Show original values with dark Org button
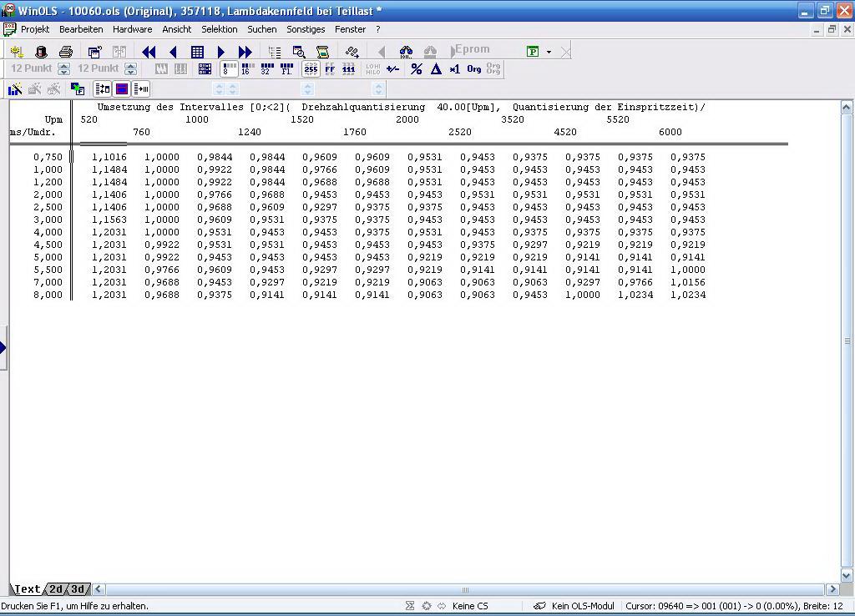The width and height of the screenshot is (855, 616). pos(474,69)
